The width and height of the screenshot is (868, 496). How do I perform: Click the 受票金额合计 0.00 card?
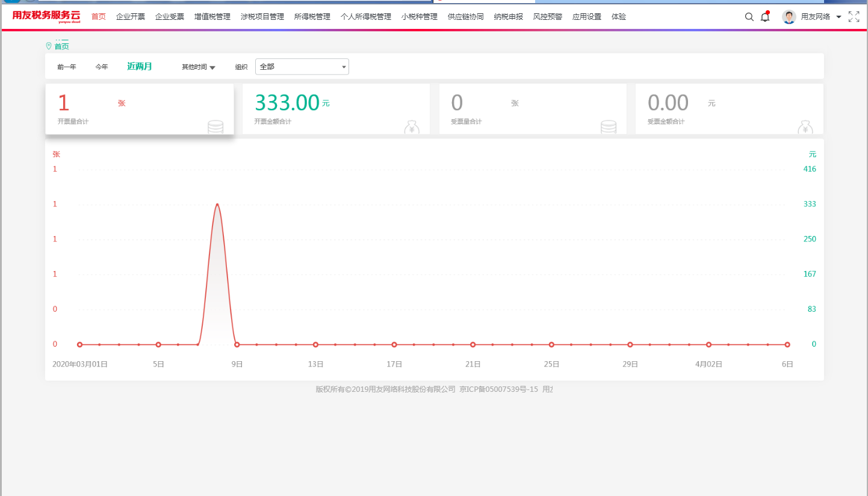729,109
